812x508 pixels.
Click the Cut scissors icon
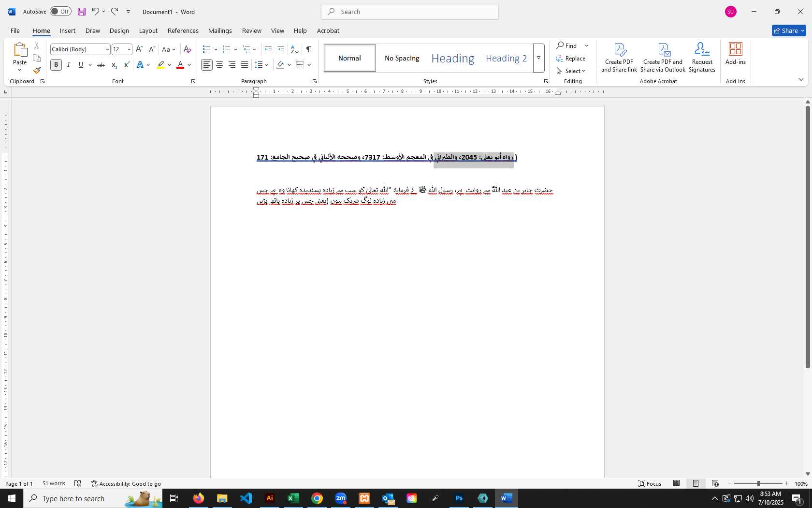(x=37, y=46)
